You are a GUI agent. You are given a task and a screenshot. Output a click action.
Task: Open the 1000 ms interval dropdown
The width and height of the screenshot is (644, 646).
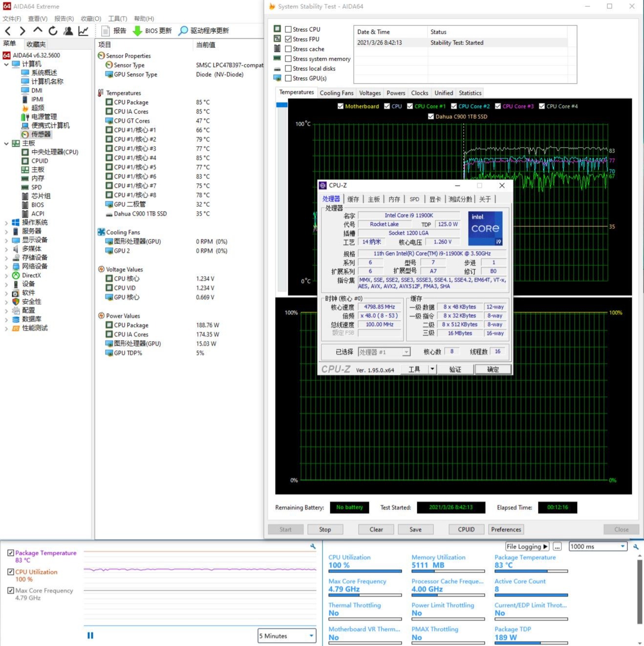tap(598, 546)
